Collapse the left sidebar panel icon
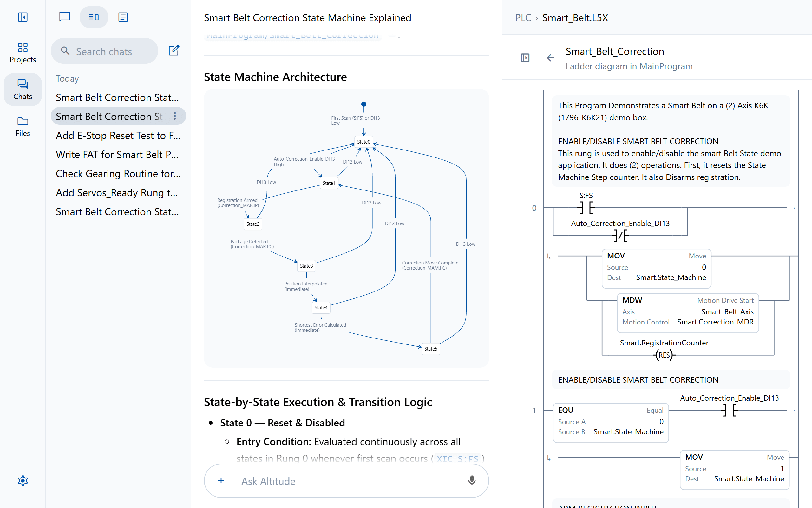 (23, 17)
